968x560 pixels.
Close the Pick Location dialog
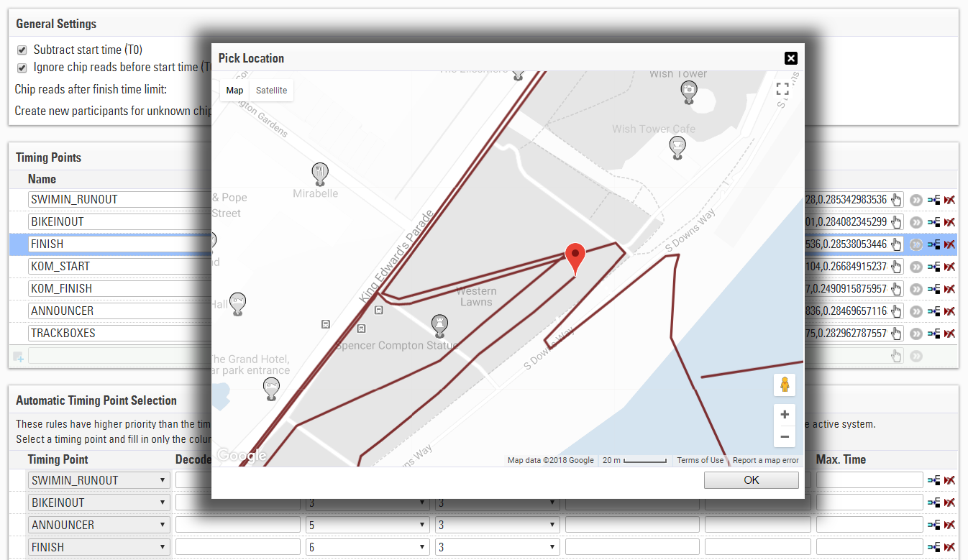click(790, 58)
